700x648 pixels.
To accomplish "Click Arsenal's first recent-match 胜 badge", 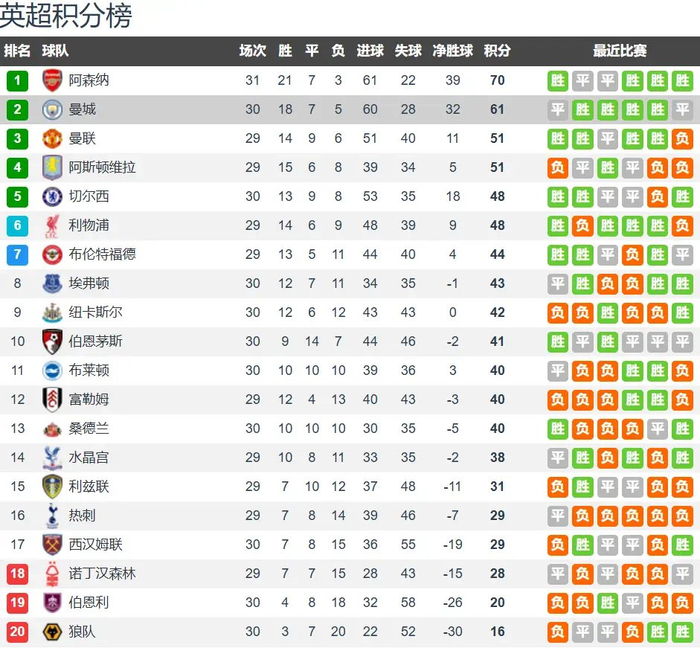I will click(558, 81).
